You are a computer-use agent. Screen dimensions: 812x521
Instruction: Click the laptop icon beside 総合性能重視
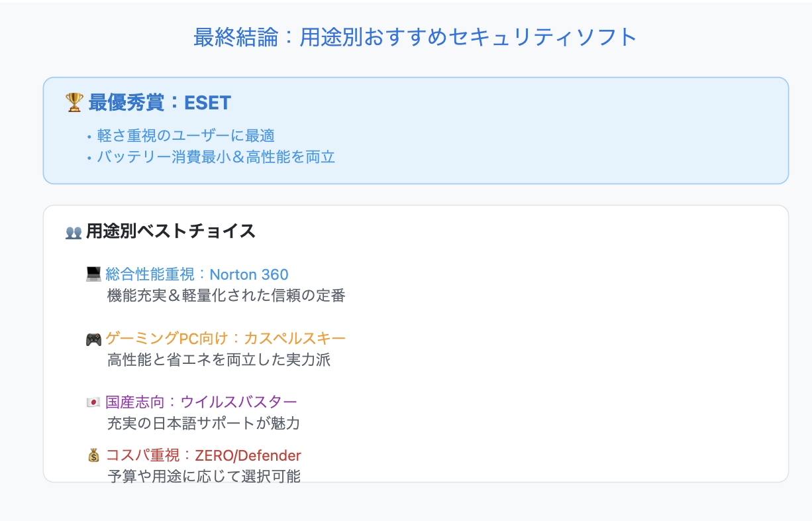(93, 274)
